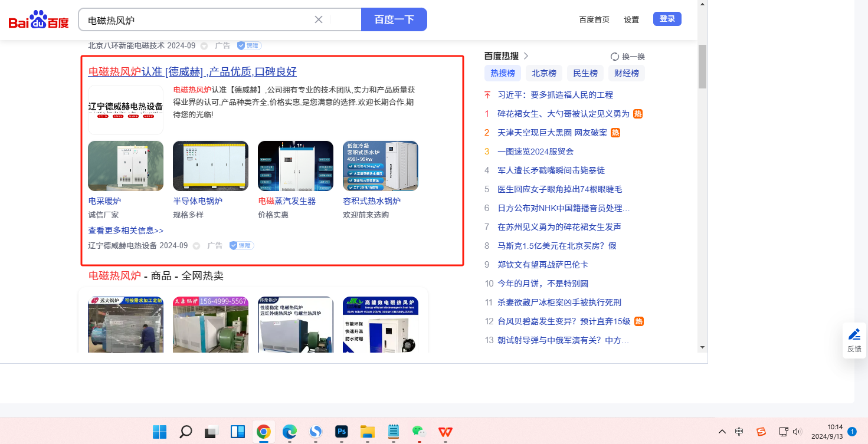
Task: Open WeChat from the taskbar
Action: click(418, 432)
